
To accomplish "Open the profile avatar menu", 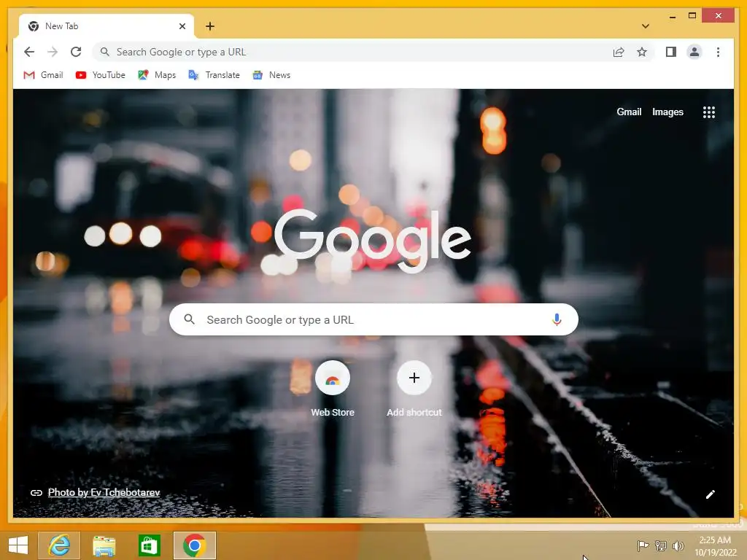I will coord(694,52).
